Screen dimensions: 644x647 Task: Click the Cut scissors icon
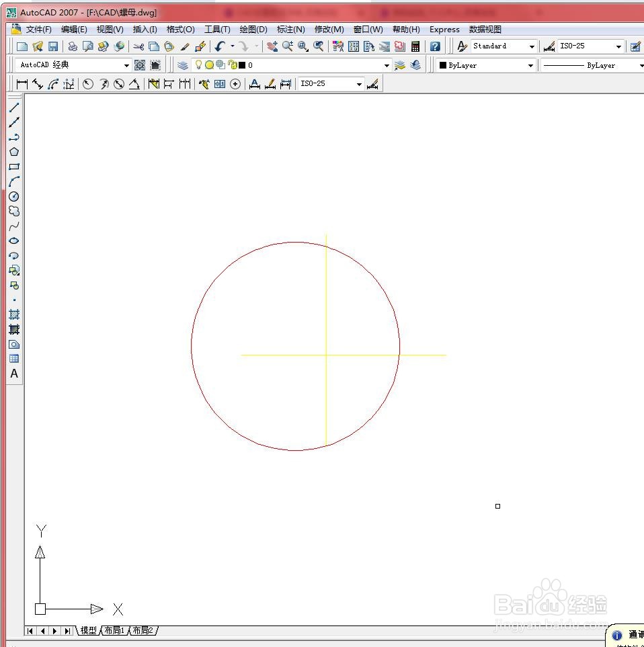click(138, 46)
